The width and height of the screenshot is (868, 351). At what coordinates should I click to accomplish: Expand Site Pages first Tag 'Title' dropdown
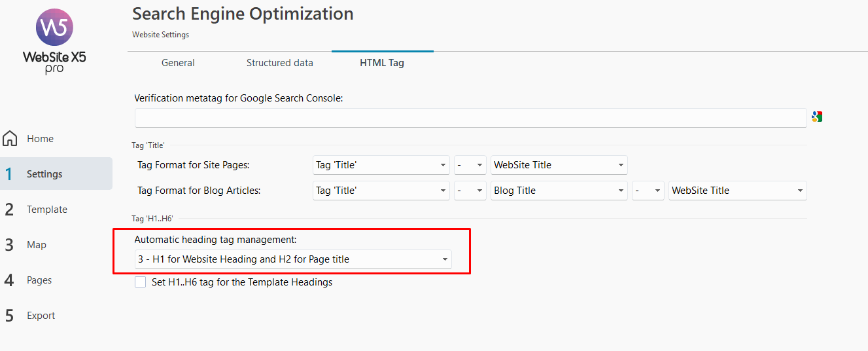(x=381, y=165)
